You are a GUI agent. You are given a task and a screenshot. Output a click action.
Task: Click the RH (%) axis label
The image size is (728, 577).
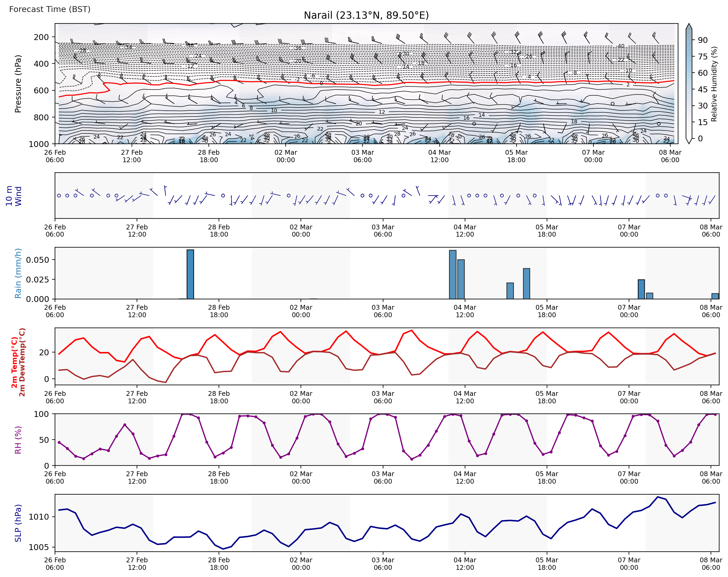(x=18, y=440)
